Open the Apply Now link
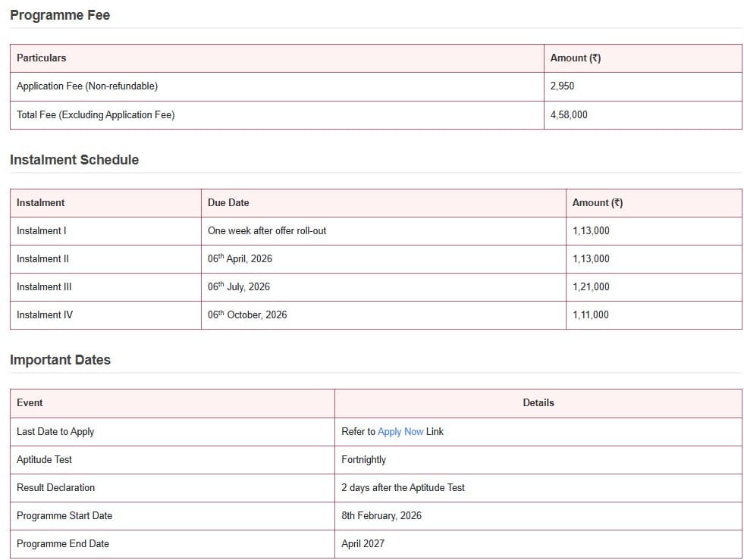 [400, 431]
